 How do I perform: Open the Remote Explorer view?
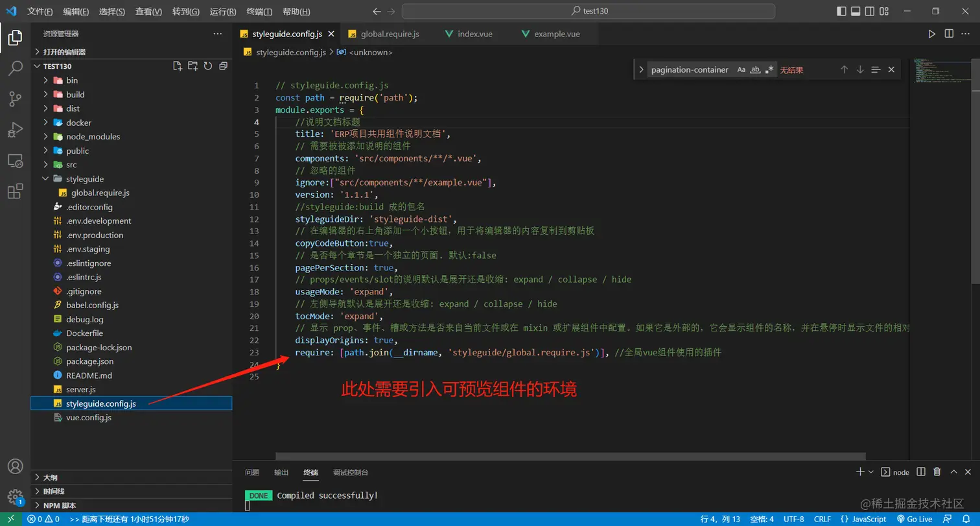15,160
